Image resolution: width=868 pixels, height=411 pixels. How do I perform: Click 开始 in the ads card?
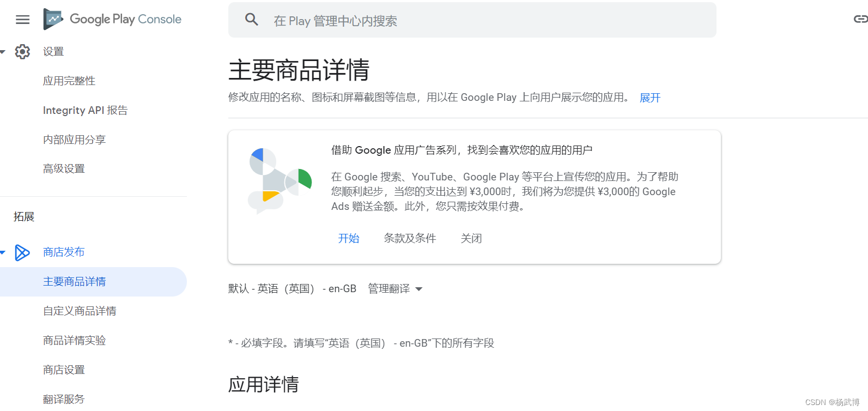pos(349,238)
